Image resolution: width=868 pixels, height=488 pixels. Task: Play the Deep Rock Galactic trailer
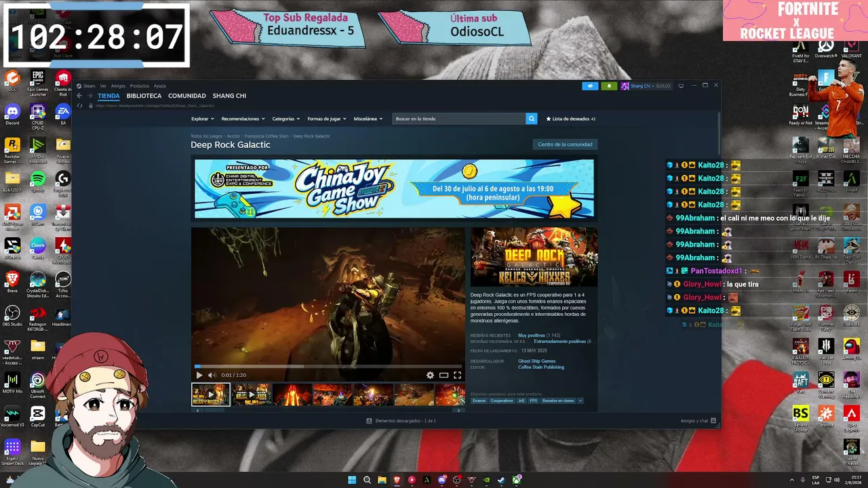[199, 375]
